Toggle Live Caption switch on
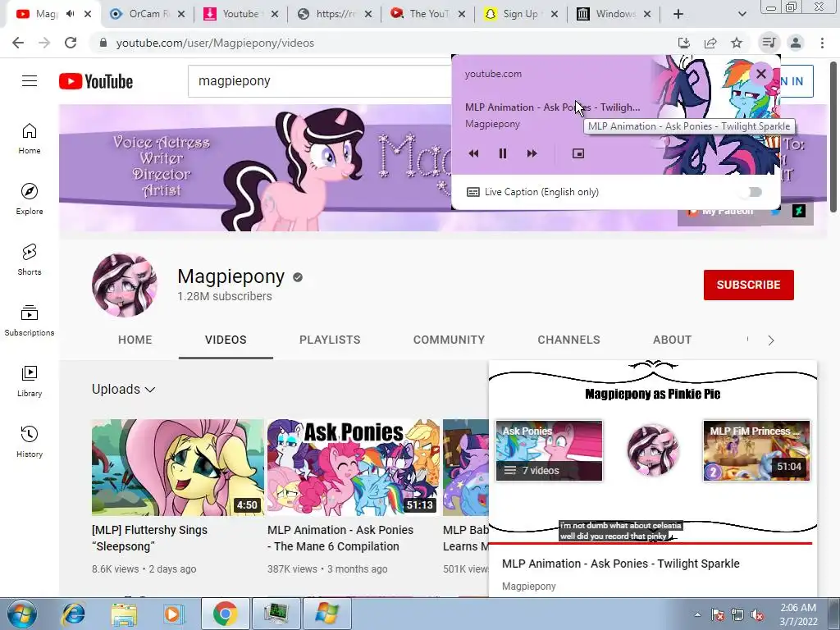The height and width of the screenshot is (630, 840). tap(754, 192)
